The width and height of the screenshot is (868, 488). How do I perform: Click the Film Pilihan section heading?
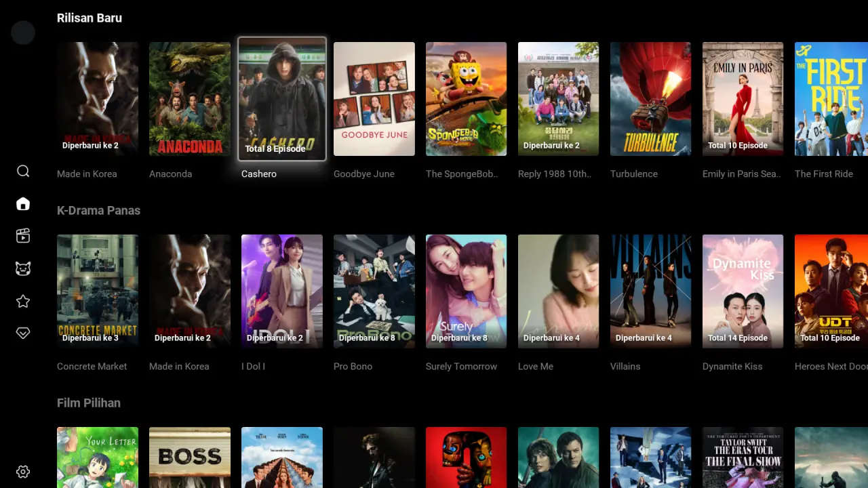click(89, 403)
